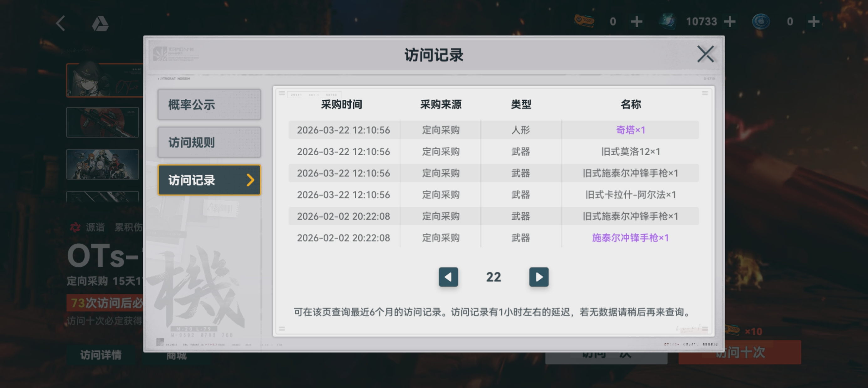This screenshot has width=868, height=388.
Task: Select the 人形 type cell
Action: [521, 130]
